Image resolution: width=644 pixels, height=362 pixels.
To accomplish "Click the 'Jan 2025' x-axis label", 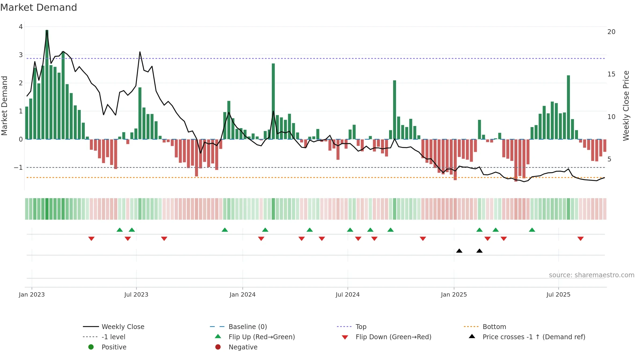I will point(454,294).
